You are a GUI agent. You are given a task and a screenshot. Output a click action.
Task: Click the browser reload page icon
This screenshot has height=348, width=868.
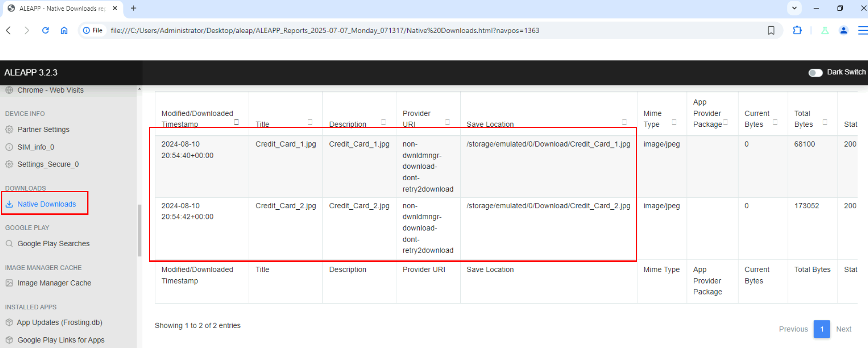(45, 30)
